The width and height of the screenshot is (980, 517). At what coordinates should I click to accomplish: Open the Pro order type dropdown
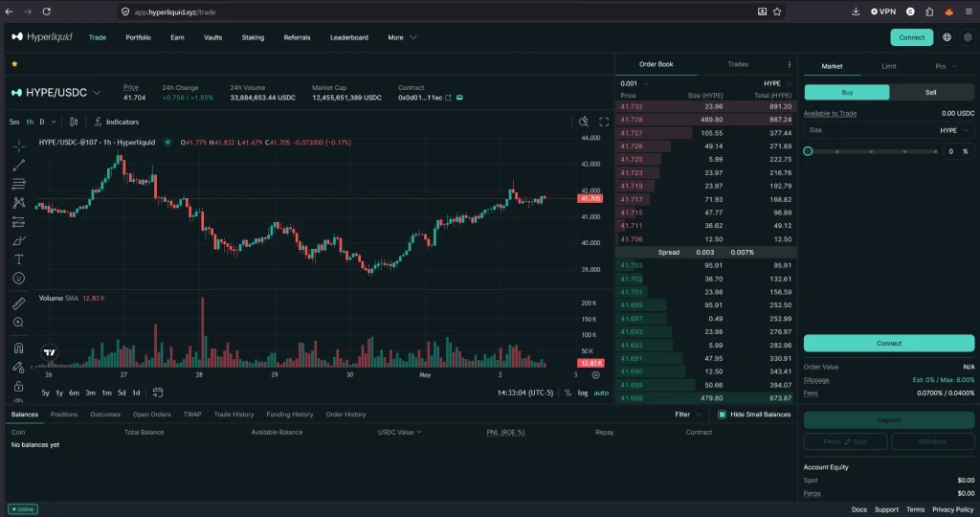coord(946,66)
